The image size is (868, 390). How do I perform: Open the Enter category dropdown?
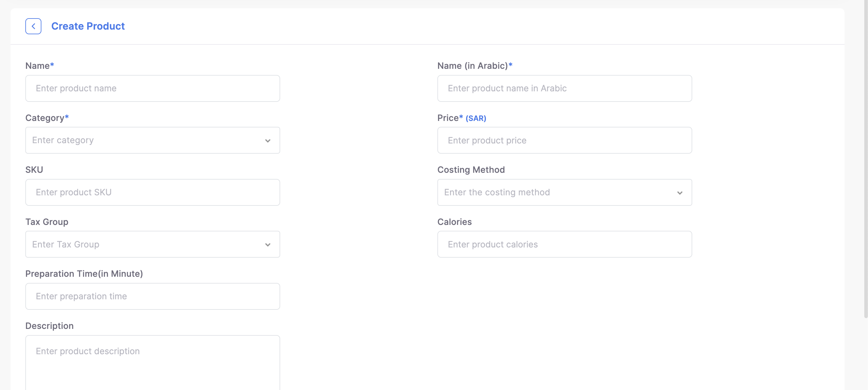[x=153, y=140]
